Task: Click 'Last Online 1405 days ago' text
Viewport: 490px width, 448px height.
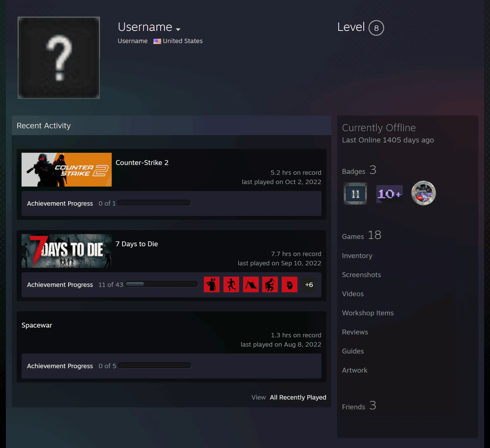Action: [388, 140]
